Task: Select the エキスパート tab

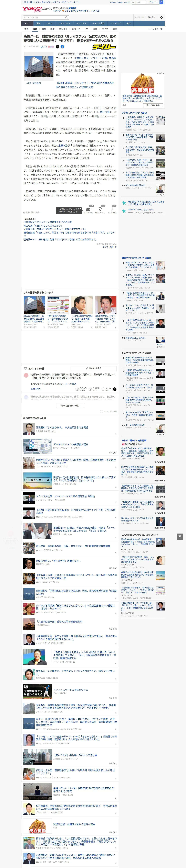Action: click(x=64, y=23)
